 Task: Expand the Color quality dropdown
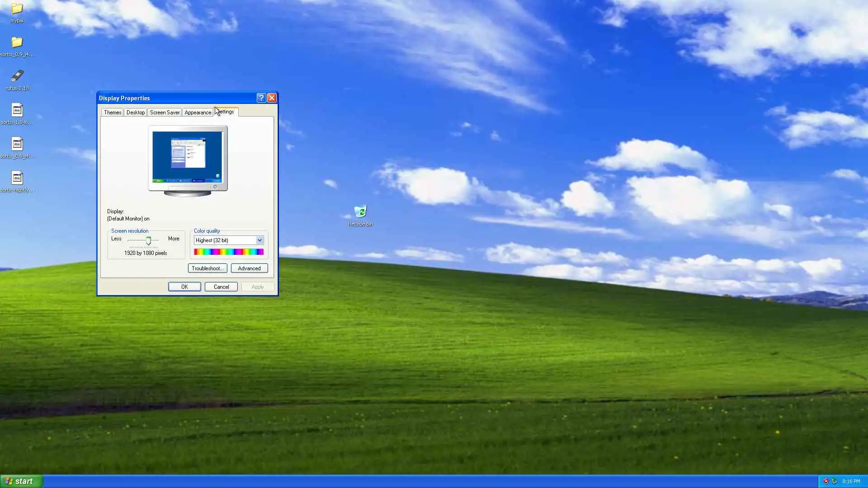click(259, 240)
